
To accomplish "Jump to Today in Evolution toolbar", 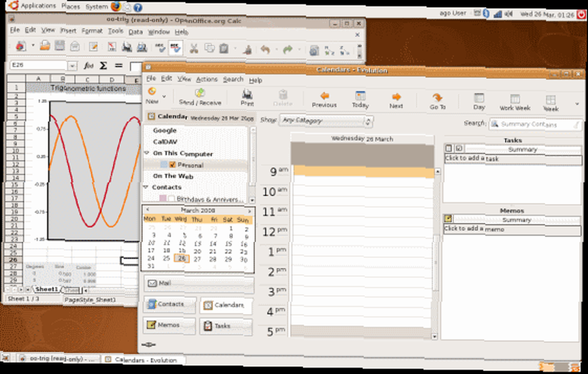I will point(360,100).
